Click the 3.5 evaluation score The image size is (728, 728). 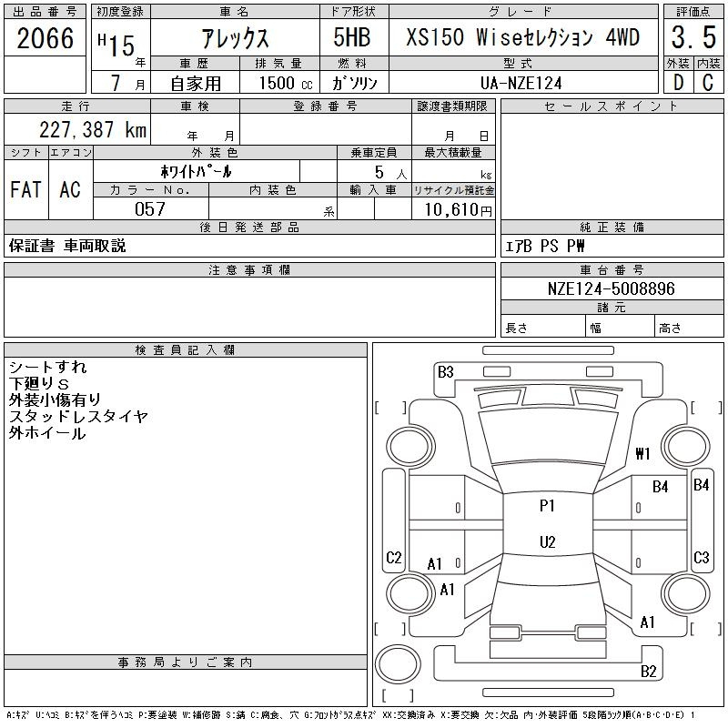693,37
